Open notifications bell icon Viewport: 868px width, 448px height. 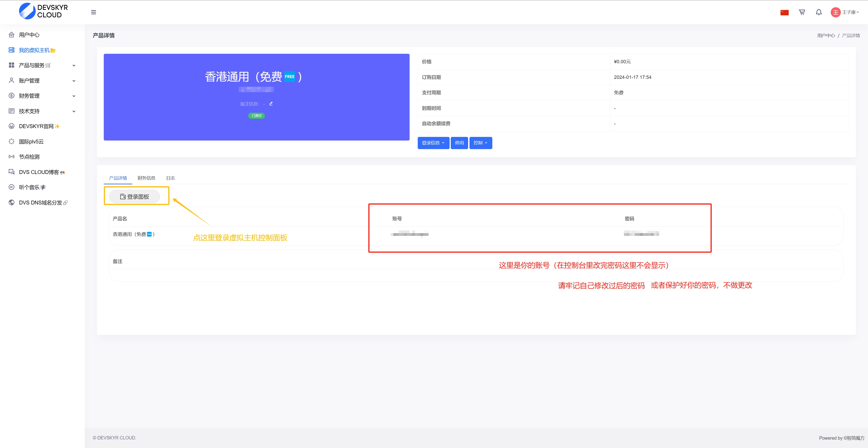coord(818,12)
